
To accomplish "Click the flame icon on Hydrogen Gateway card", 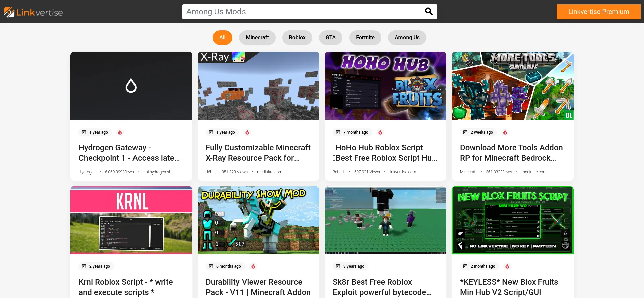I will point(120,132).
